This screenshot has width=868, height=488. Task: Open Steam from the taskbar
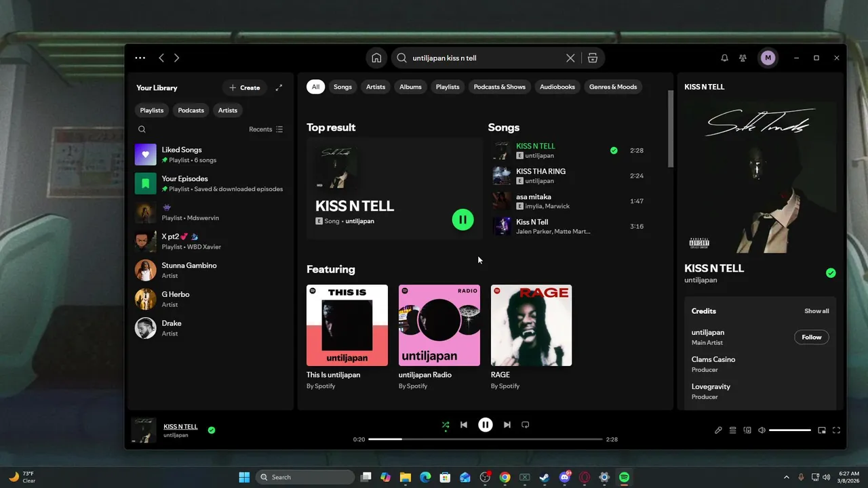pyautogui.click(x=544, y=477)
